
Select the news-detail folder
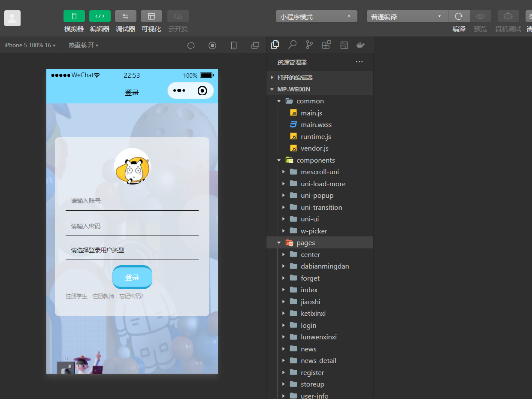320,361
